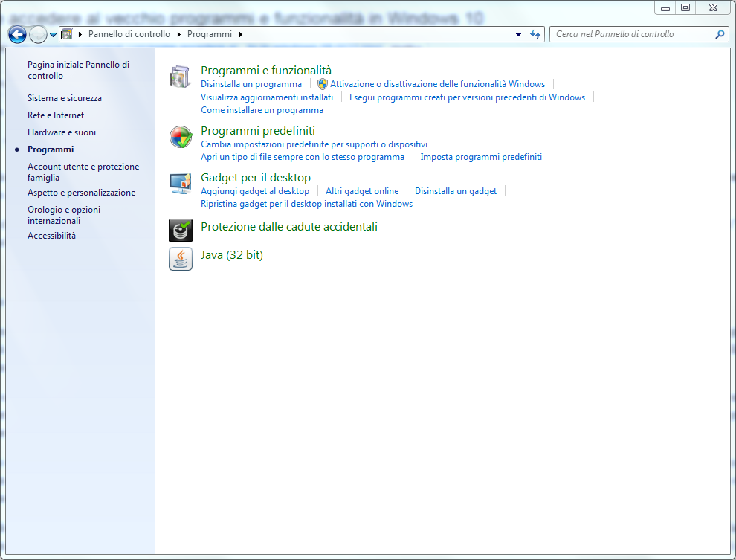Screen dimensions: 736x560
Task: Expand the recent pages dropdown arrow
Action: (x=53, y=35)
